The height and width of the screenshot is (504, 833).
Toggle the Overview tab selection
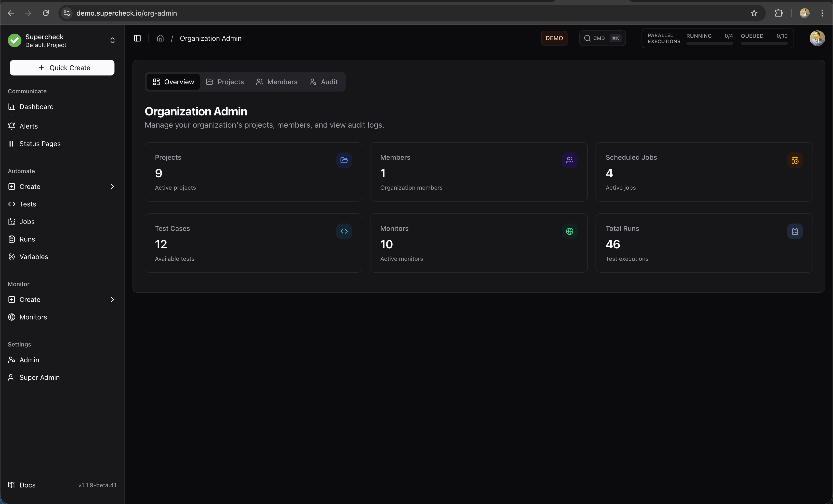tap(173, 82)
